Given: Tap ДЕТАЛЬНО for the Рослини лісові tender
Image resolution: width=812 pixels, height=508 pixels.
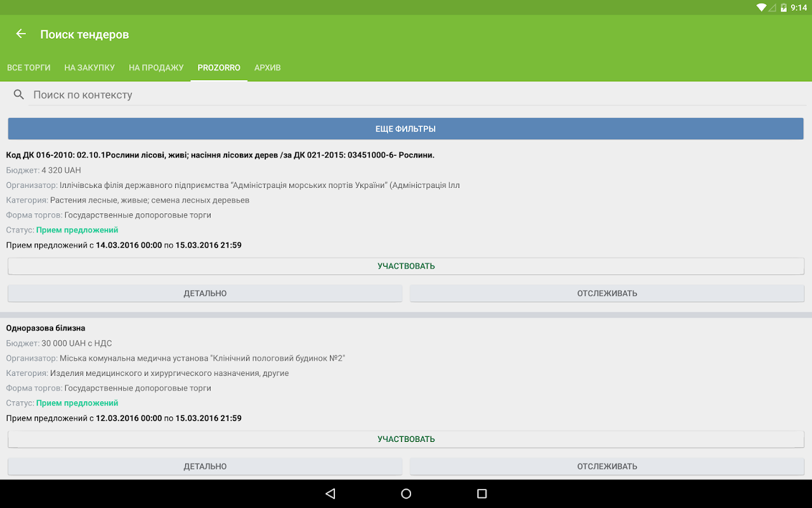Looking at the screenshot, I should [205, 293].
